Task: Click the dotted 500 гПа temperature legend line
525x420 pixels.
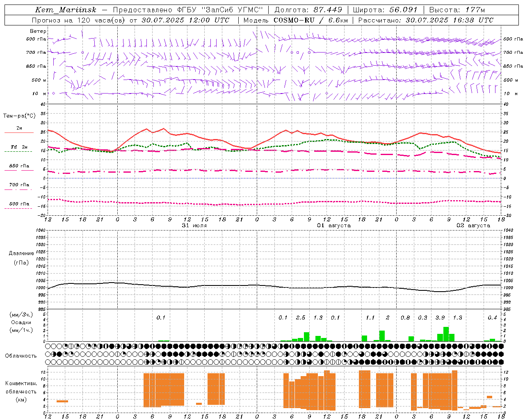Action: point(18,208)
